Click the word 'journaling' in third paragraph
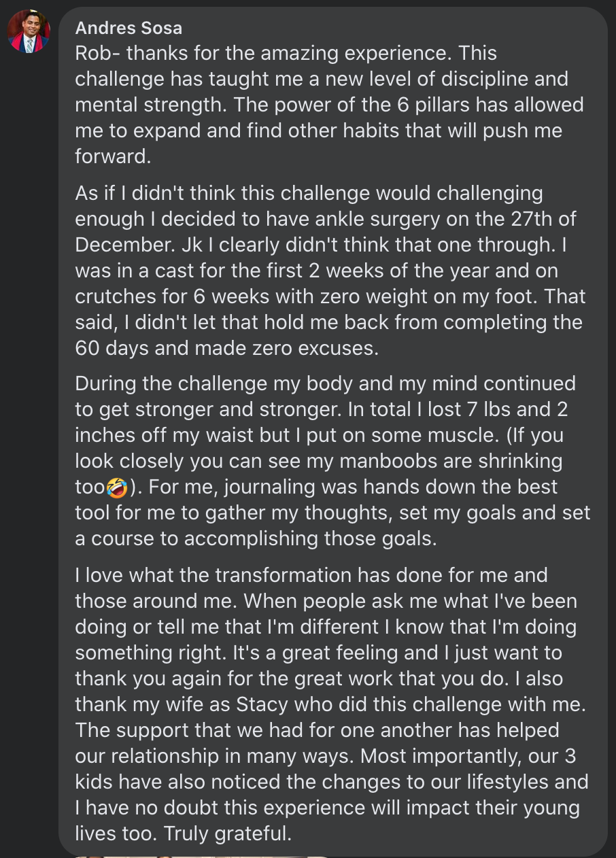The width and height of the screenshot is (616, 858). click(267, 487)
